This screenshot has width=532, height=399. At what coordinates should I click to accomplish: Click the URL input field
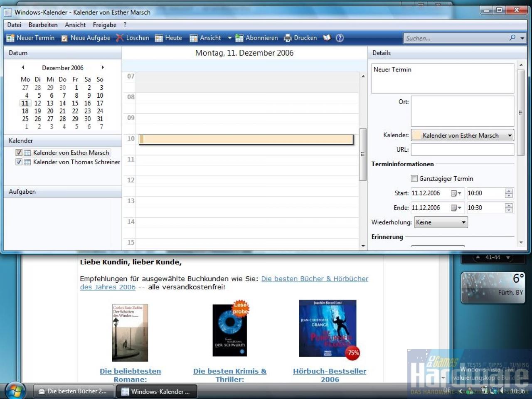[x=462, y=150]
